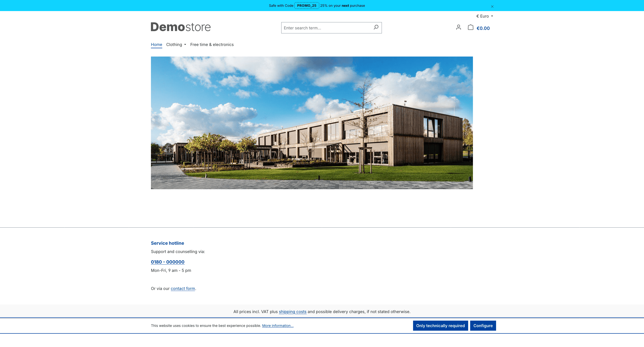Open the shopping cart bag icon

click(x=470, y=27)
